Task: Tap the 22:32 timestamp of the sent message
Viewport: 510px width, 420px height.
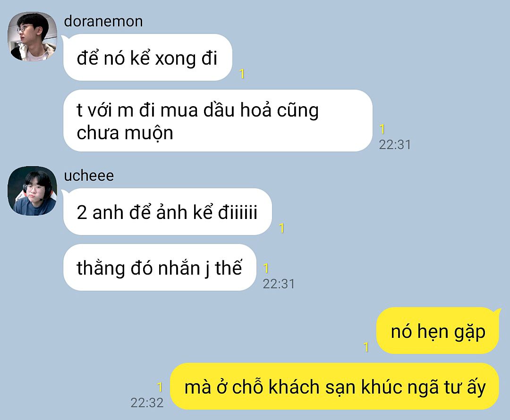Action: coord(147,403)
